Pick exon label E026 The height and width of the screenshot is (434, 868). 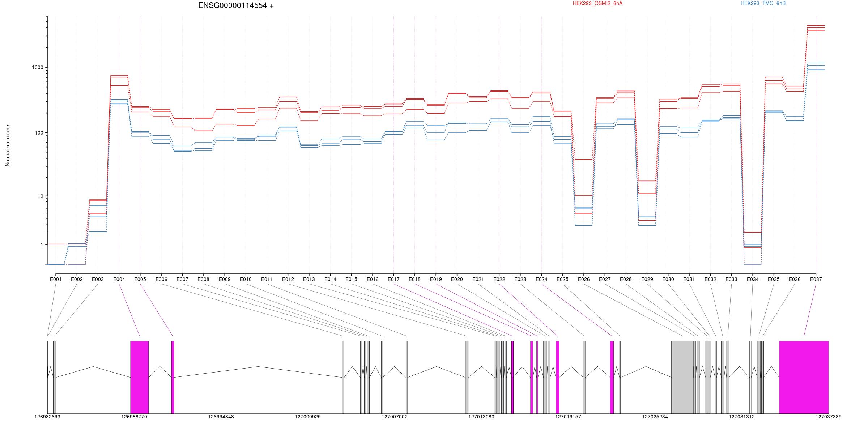coord(584,279)
